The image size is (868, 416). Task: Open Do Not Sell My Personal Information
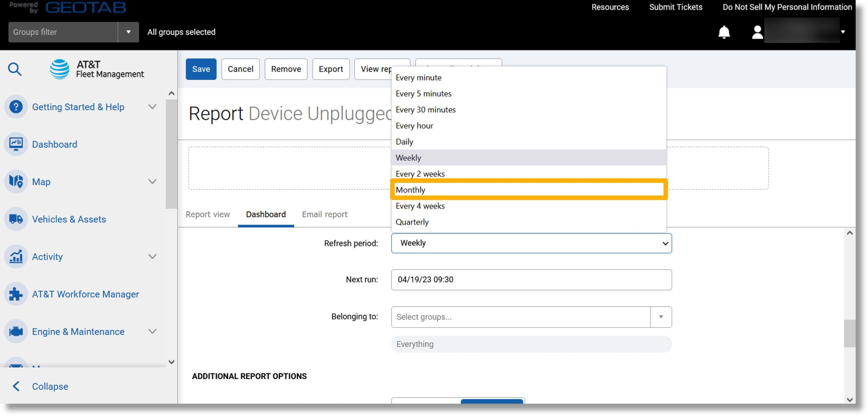[x=787, y=7]
